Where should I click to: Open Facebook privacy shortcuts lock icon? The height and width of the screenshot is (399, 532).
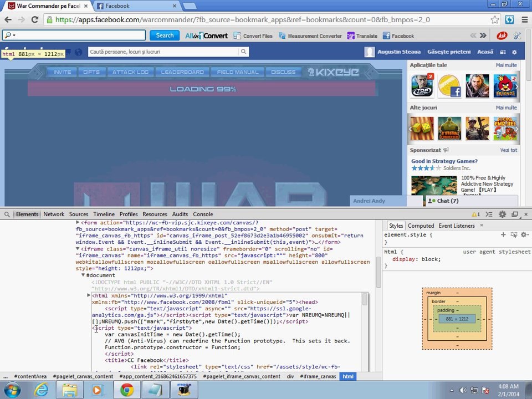[x=503, y=52]
